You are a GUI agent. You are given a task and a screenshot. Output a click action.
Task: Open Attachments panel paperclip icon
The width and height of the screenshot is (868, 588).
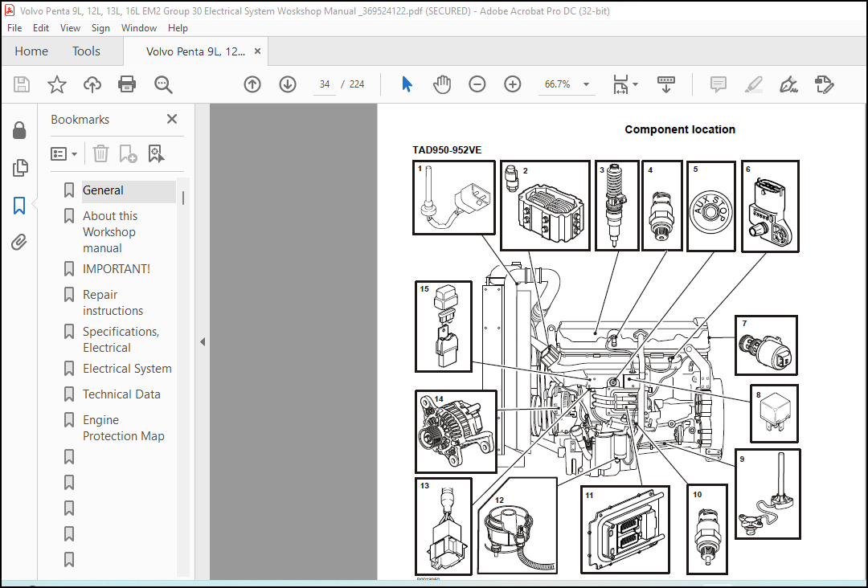point(19,243)
